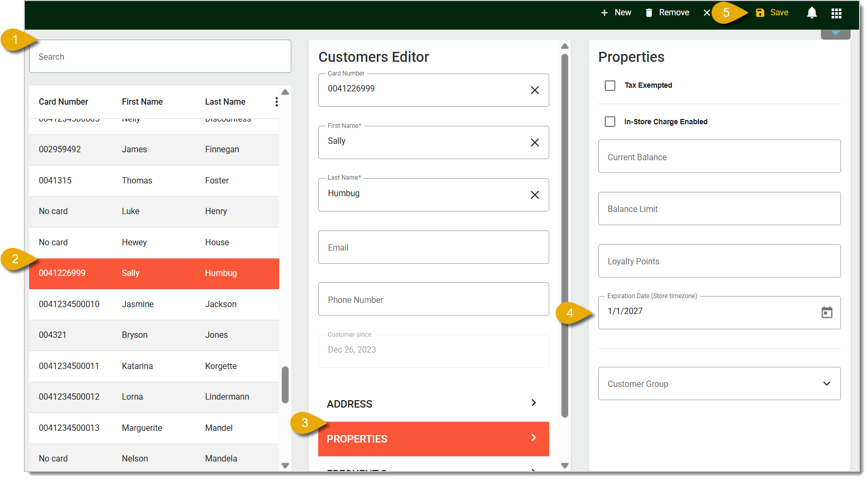Click the editor panel scroll down arrow
The width and height of the screenshot is (868, 480).
[565, 466]
